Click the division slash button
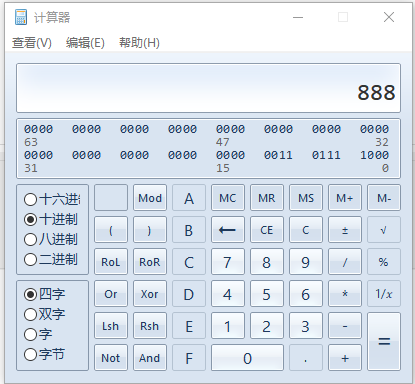 345,262
